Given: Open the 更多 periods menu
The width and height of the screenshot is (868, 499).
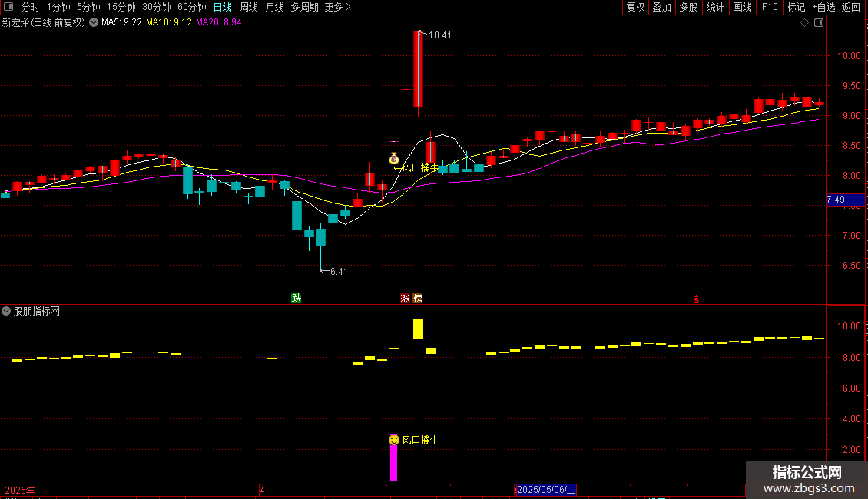Looking at the screenshot, I should [x=337, y=7].
